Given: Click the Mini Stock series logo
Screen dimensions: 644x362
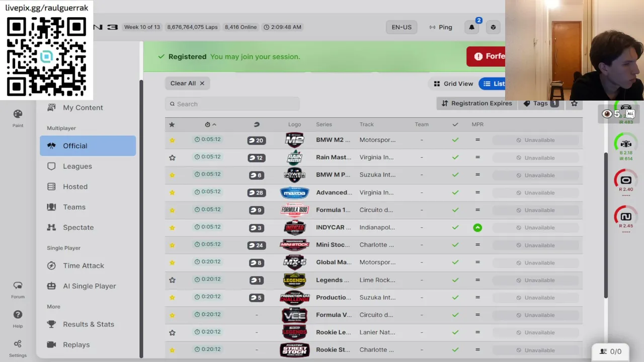Looking at the screenshot, I should pyautogui.click(x=294, y=245).
